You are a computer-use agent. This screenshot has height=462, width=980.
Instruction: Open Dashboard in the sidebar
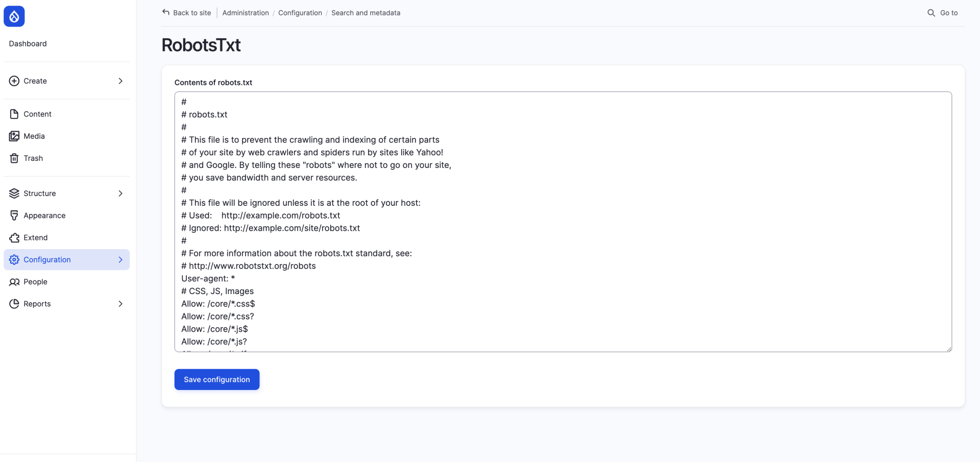coord(28,44)
